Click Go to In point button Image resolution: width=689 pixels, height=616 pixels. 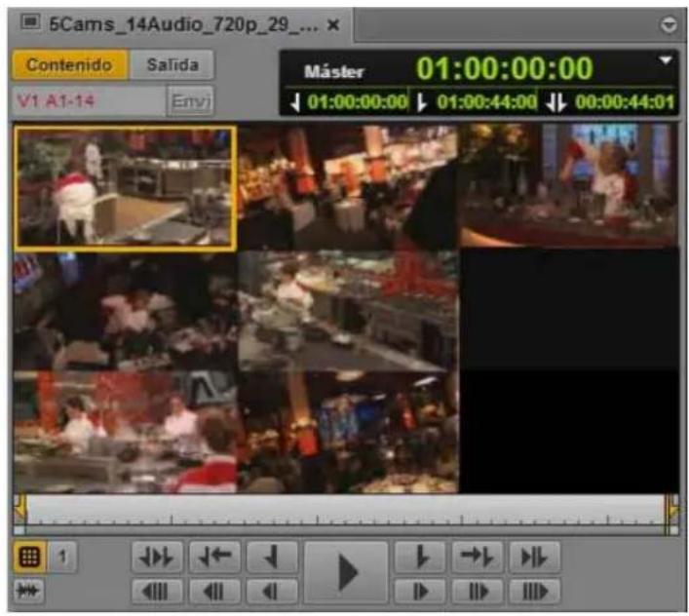click(214, 558)
